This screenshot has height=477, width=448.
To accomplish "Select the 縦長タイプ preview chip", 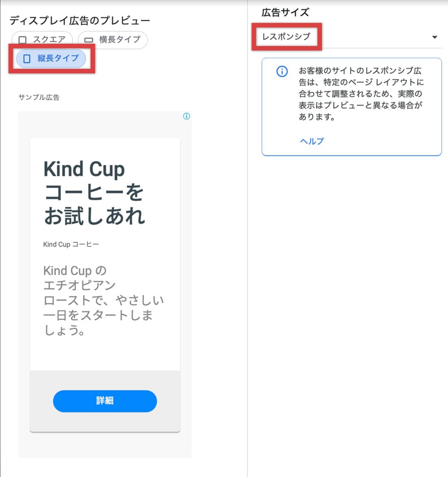I will coord(51,58).
